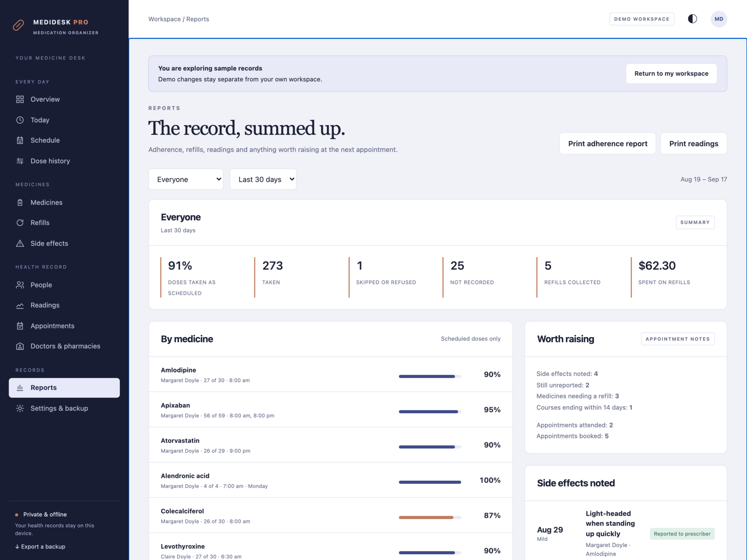Click Workspace / Reports breadcrumb
This screenshot has width=747, height=560.
[179, 19]
